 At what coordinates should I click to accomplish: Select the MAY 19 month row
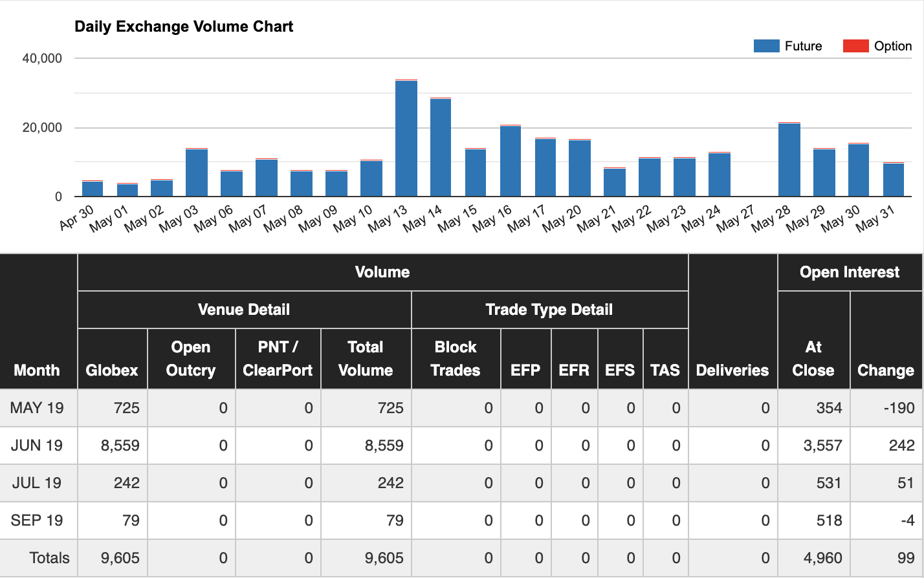37,408
